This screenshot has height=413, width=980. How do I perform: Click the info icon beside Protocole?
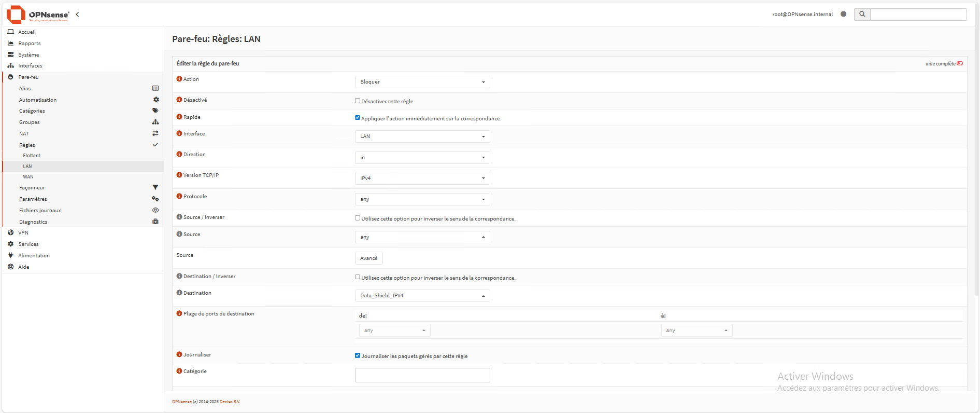coord(179,197)
